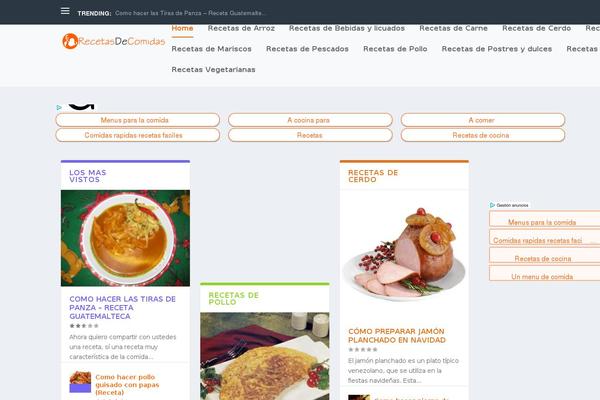Screen dimensions: 600x400
Task: Open the RECETAS DE CERDO section heading
Action: coord(373,176)
